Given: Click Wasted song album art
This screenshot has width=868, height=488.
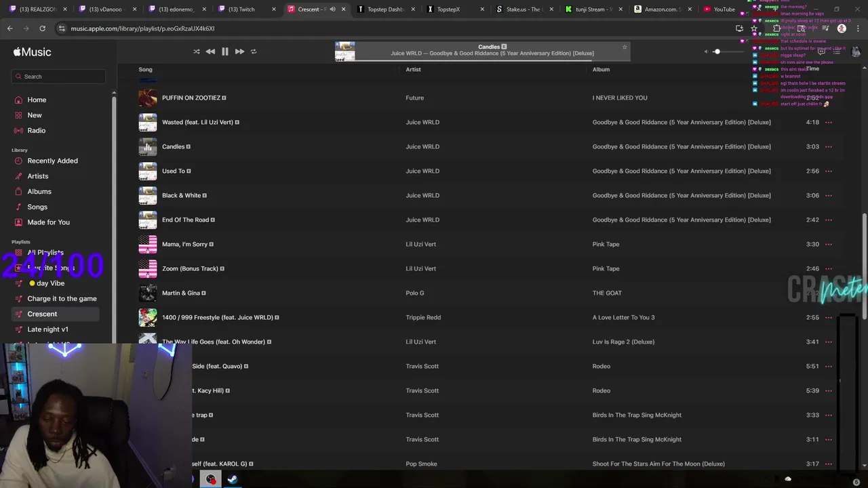Looking at the screenshot, I should click(148, 122).
